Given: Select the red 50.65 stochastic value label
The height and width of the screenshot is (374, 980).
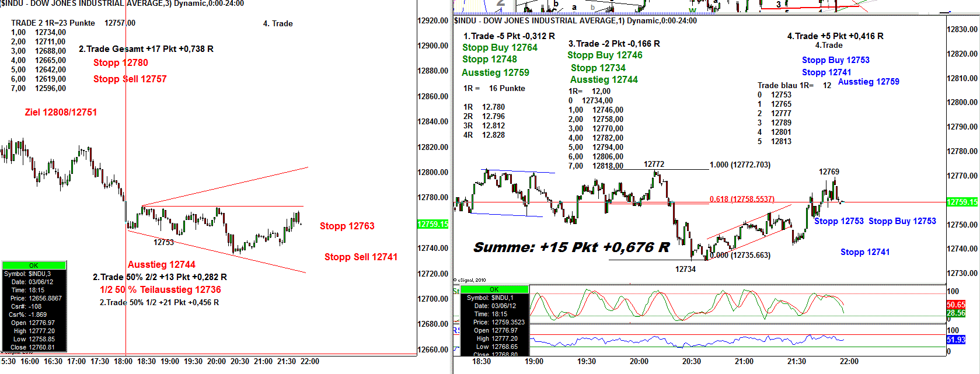Looking at the screenshot, I should pos(955,305).
